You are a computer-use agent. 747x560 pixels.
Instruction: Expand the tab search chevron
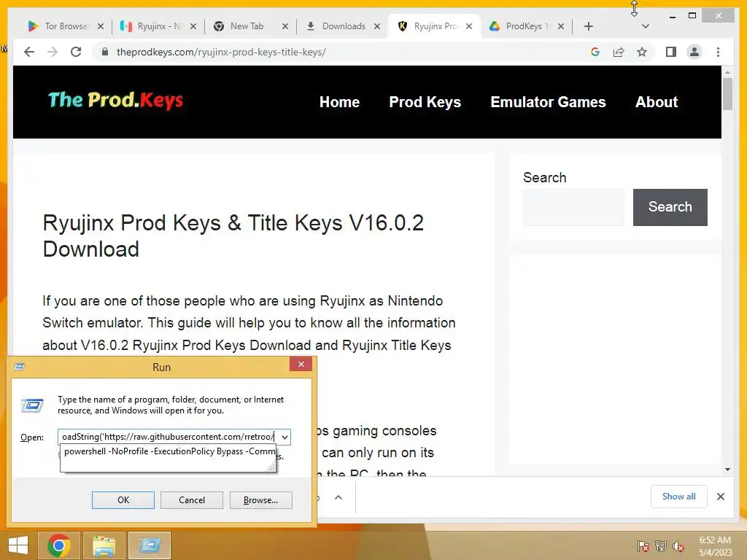coord(645,26)
